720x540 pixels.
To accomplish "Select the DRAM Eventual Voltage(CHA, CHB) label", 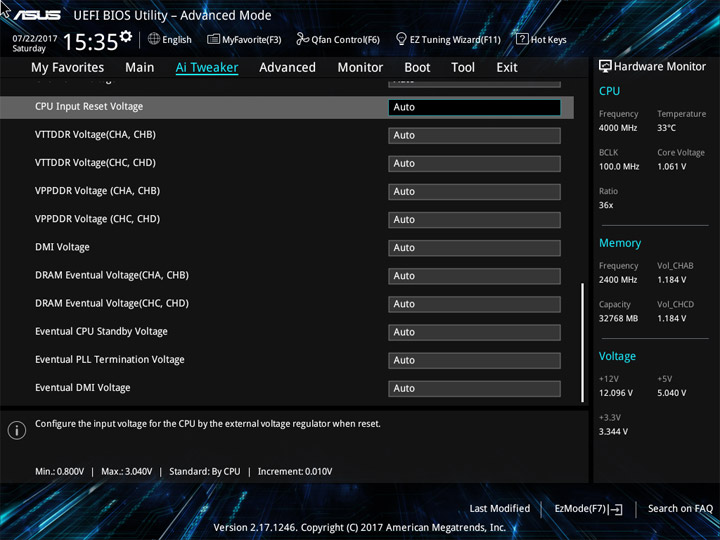I will pyautogui.click(x=112, y=275).
